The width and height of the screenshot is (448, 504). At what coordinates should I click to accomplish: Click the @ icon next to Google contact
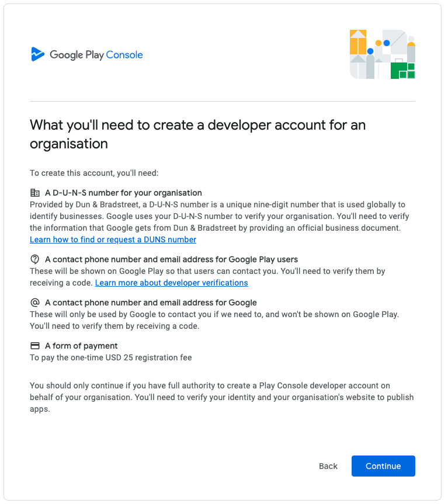pos(34,303)
